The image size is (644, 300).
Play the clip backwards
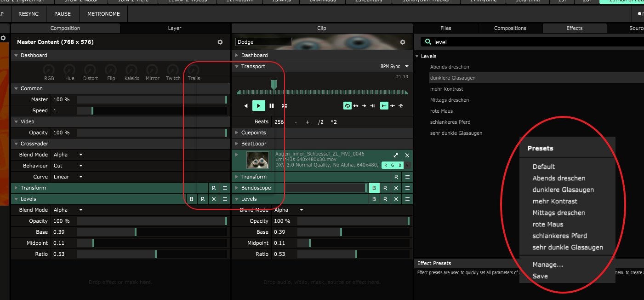(246, 106)
